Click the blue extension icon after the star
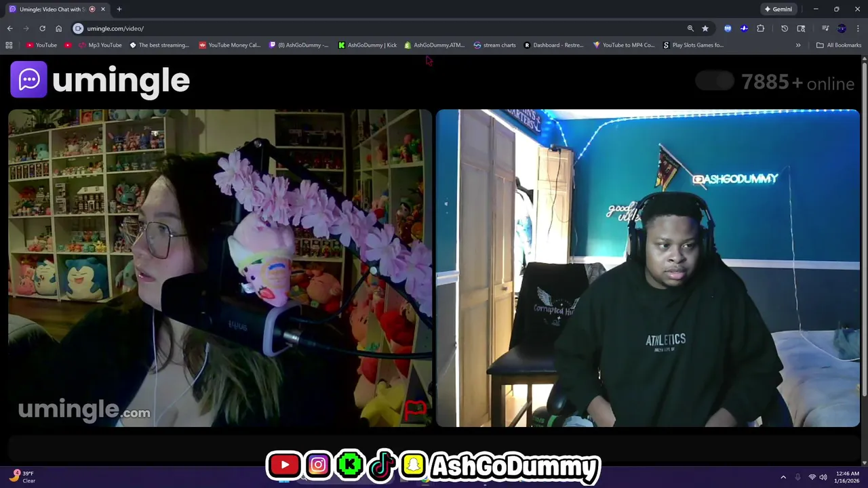The height and width of the screenshot is (488, 868). (728, 28)
